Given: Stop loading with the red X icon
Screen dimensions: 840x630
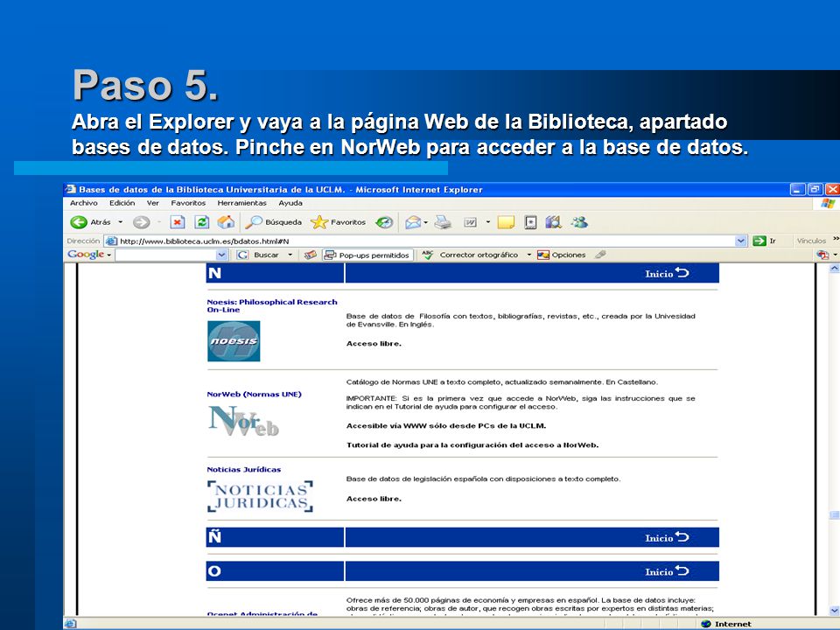Looking at the screenshot, I should 178,221.
